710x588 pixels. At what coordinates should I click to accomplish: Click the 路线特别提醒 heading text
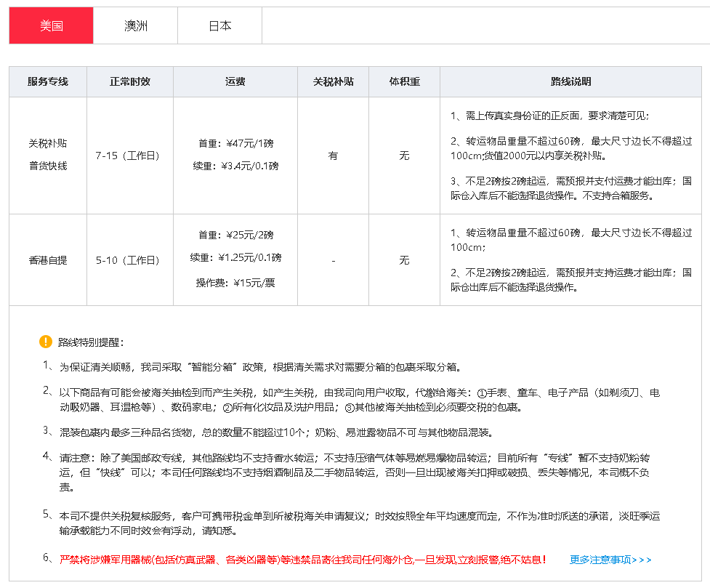point(91,342)
